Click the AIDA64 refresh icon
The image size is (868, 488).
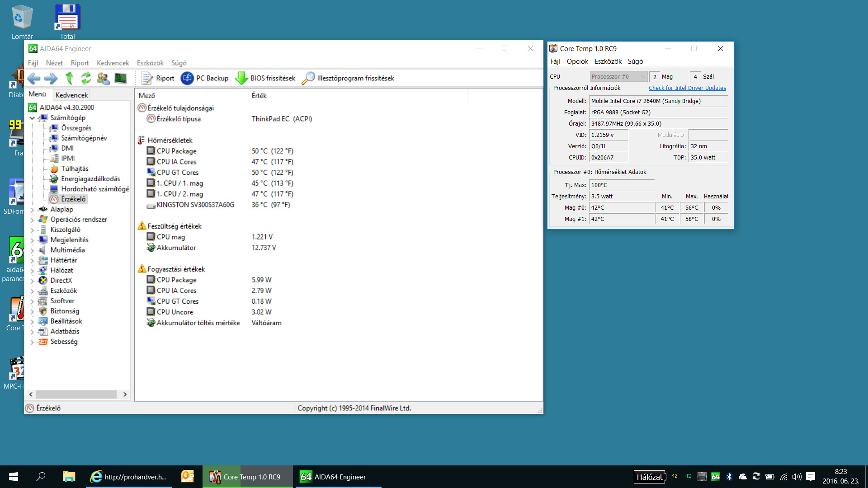86,78
